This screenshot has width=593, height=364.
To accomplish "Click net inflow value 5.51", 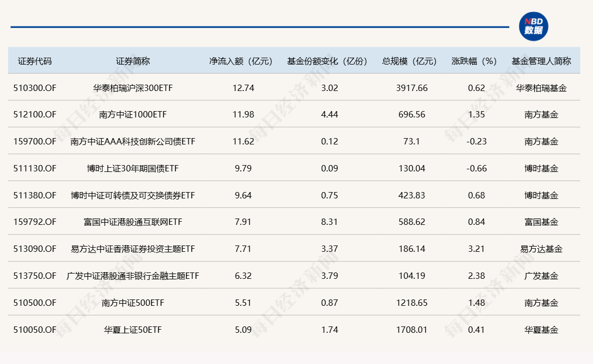I will click(243, 303).
